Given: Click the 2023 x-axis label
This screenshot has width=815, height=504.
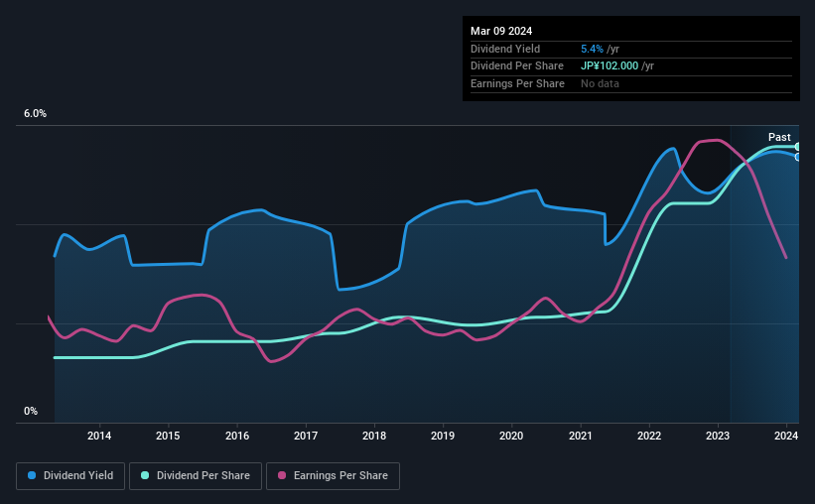Looking at the screenshot, I should [718, 436].
